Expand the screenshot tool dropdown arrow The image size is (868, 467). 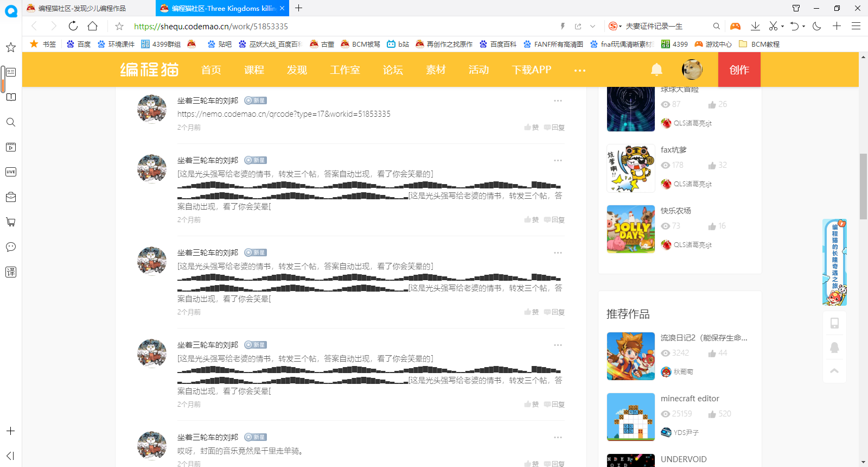[782, 26]
